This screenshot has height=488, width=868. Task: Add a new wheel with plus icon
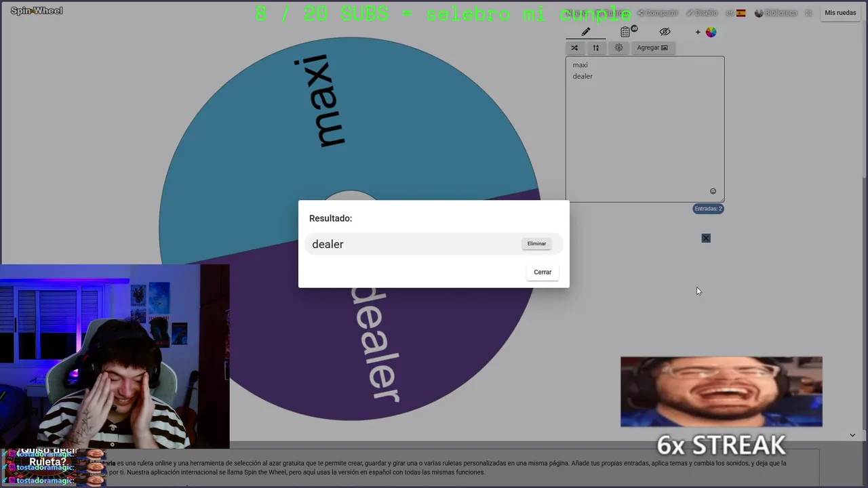tap(697, 32)
